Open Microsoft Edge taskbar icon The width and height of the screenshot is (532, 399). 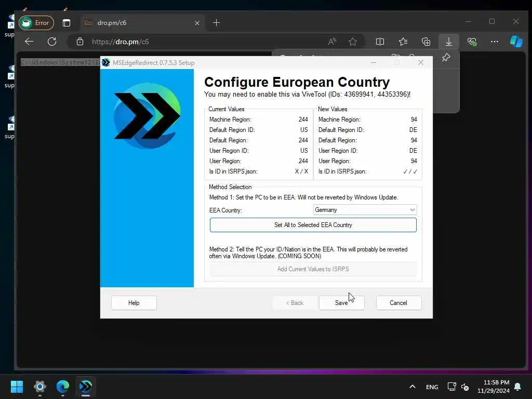pyautogui.click(x=63, y=387)
